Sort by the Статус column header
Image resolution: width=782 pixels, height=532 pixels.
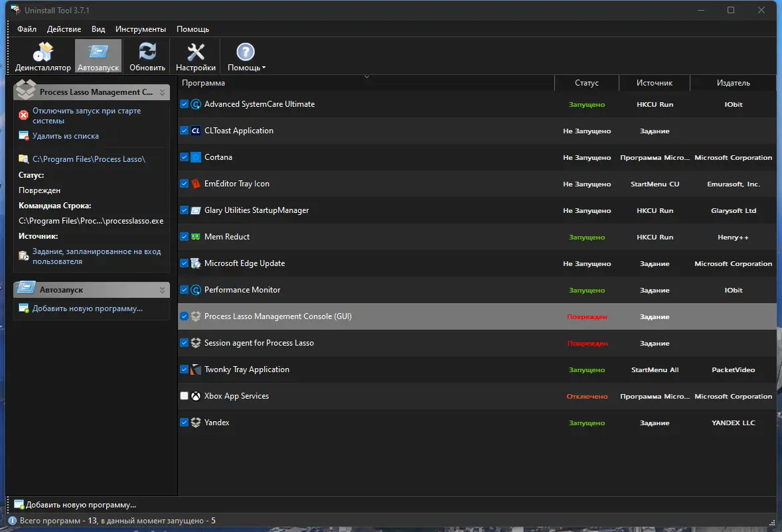pyautogui.click(x=587, y=83)
